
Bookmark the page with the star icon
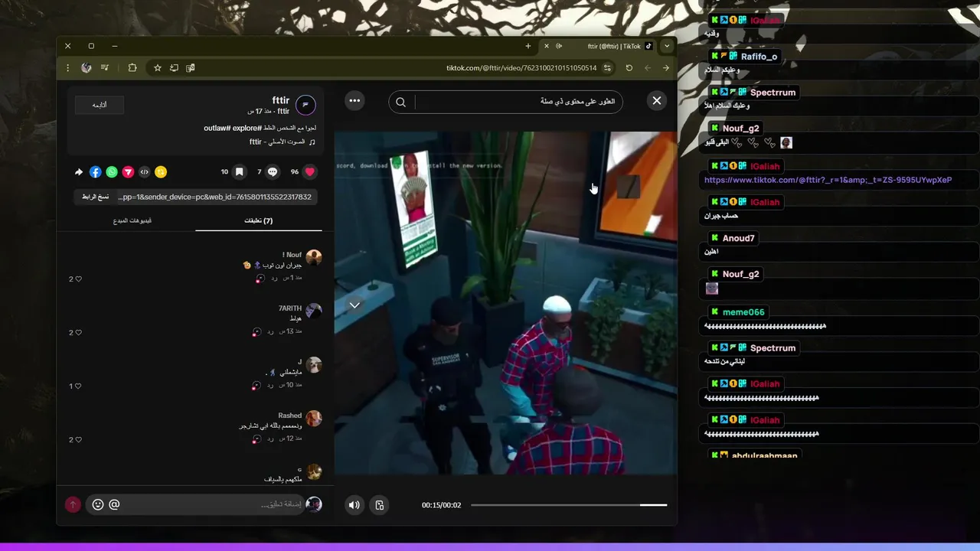point(158,68)
